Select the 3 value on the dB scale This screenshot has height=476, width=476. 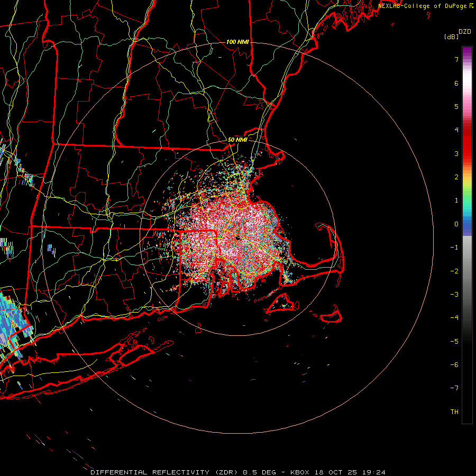pyautogui.click(x=456, y=153)
